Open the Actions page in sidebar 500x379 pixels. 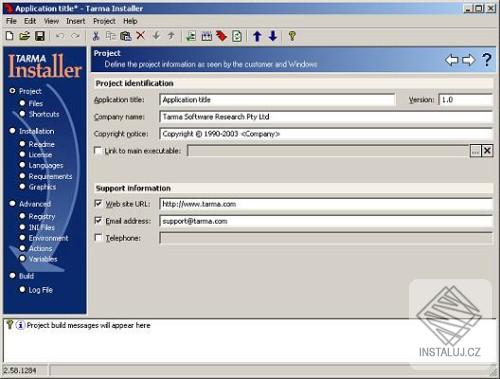(x=40, y=248)
